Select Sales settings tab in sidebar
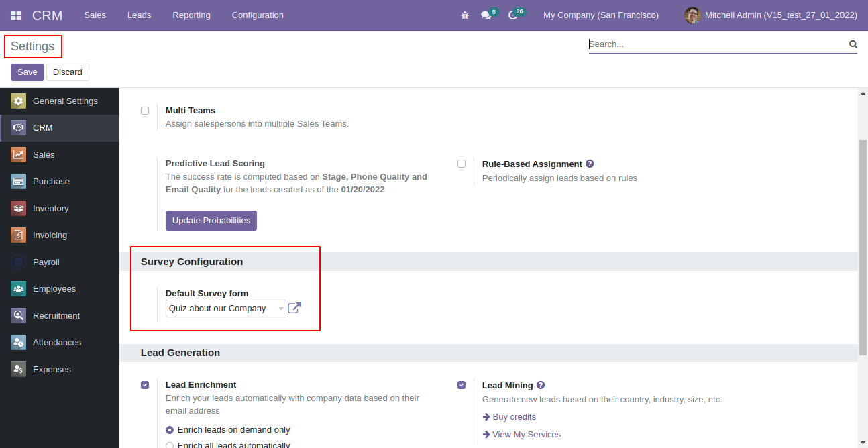The height and width of the screenshot is (448, 868). coord(60,155)
